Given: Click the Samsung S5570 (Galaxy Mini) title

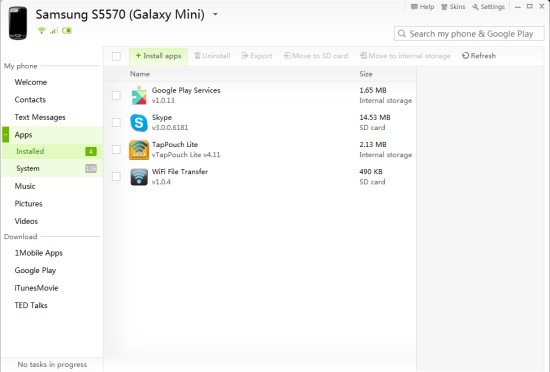Looking at the screenshot, I should pyautogui.click(x=120, y=14).
